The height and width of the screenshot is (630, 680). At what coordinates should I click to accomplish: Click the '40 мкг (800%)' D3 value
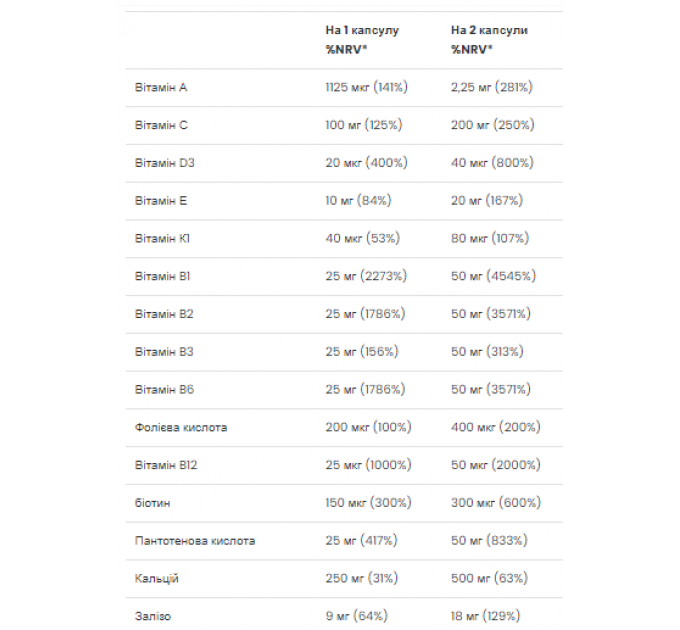(492, 163)
